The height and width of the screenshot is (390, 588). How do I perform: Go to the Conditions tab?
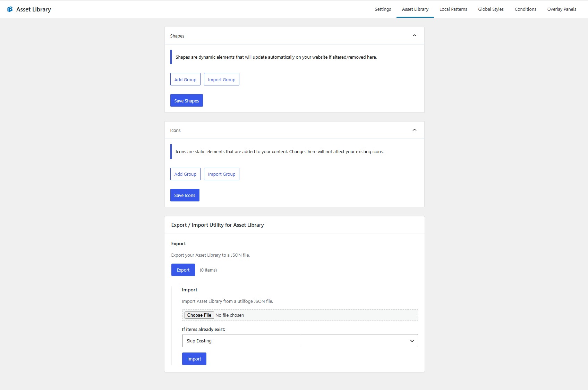pos(525,9)
